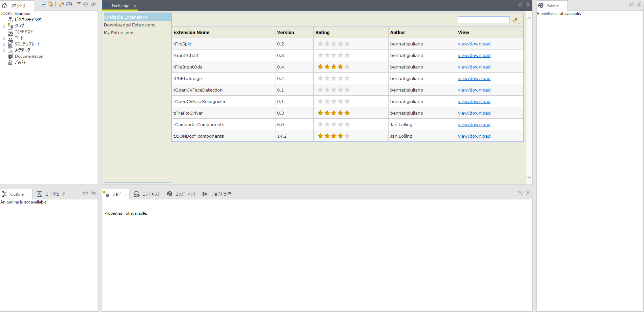Click the refresh icon beside the extension search box
This screenshot has width=644, height=312.
[x=516, y=20]
